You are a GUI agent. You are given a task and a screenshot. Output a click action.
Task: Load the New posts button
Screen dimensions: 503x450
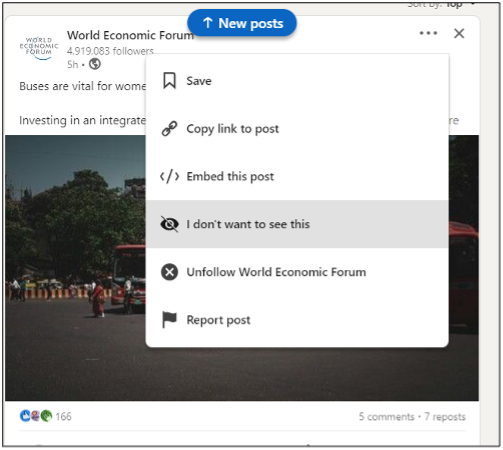tap(242, 23)
